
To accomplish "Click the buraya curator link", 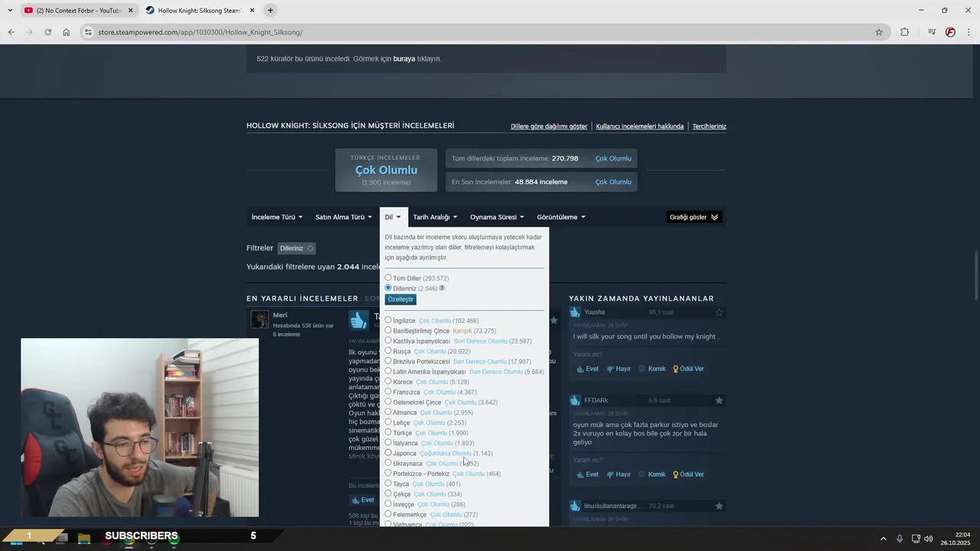I will pyautogui.click(x=404, y=59).
